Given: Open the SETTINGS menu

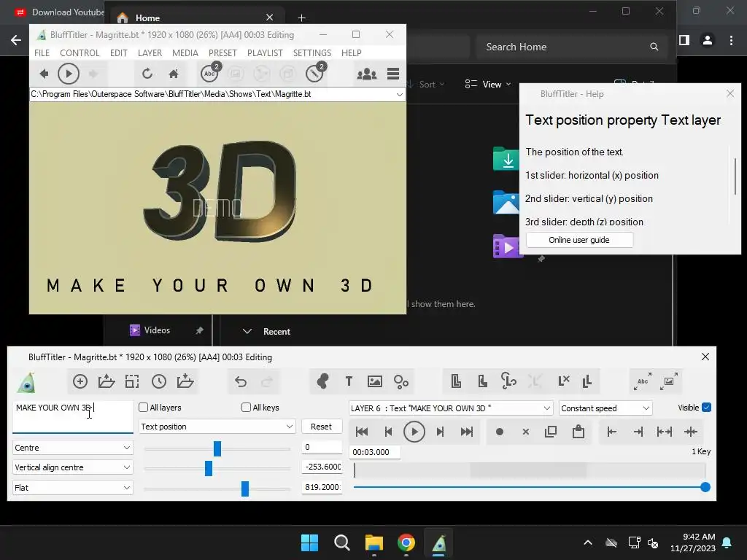Looking at the screenshot, I should tap(312, 52).
